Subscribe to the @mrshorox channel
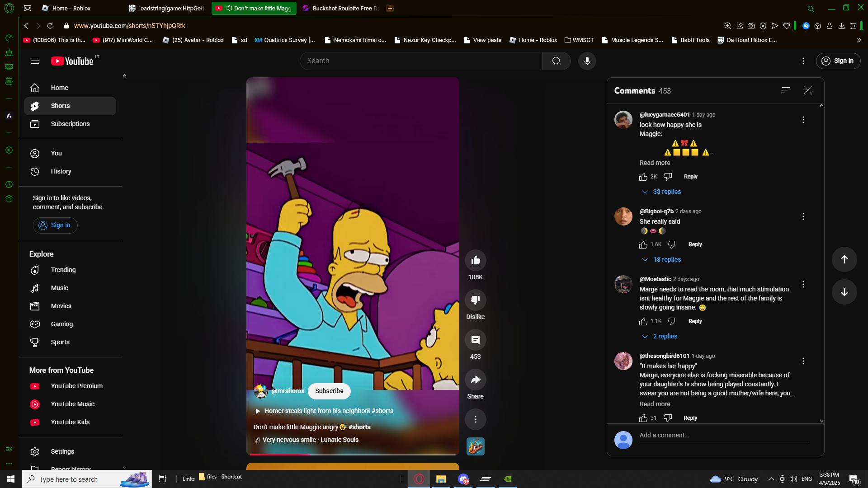 [x=329, y=391]
